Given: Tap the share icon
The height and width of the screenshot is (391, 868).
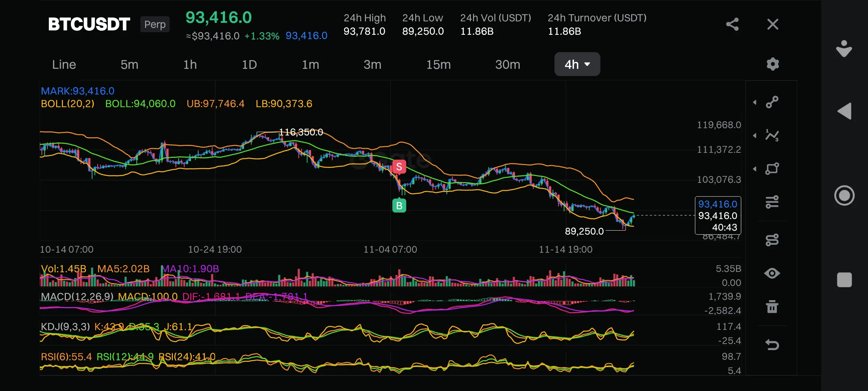Looking at the screenshot, I should pos(732,24).
